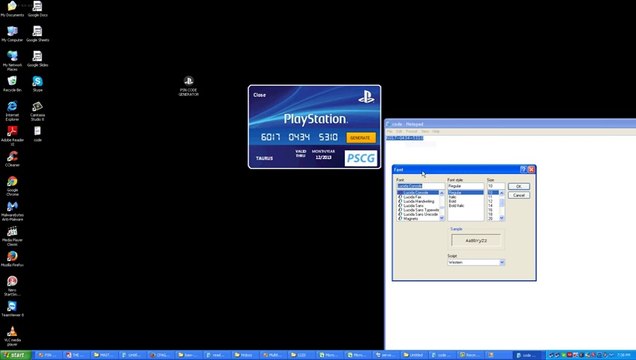
Task: Click the Font dialog help question-mark button
Action: coord(523,169)
